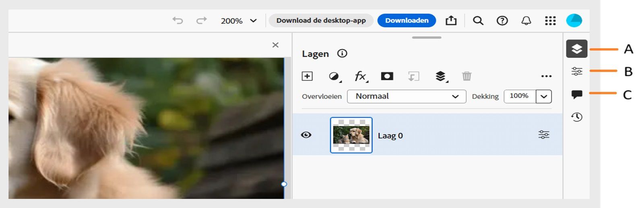
Task: Open the search magnifier icon
Action: tap(478, 20)
